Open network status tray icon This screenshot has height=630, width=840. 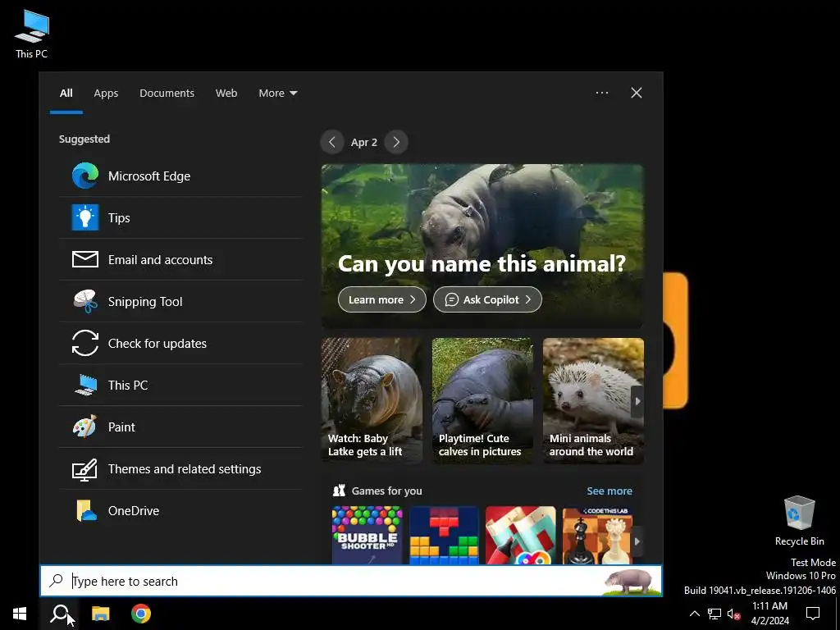click(714, 614)
